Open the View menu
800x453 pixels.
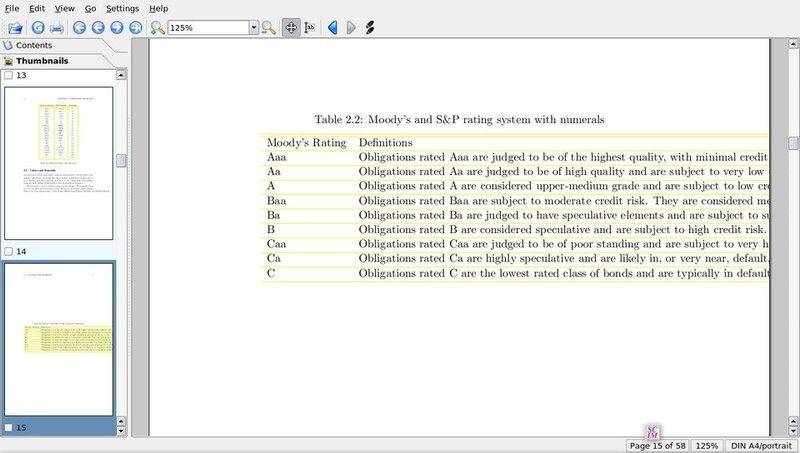[65, 9]
